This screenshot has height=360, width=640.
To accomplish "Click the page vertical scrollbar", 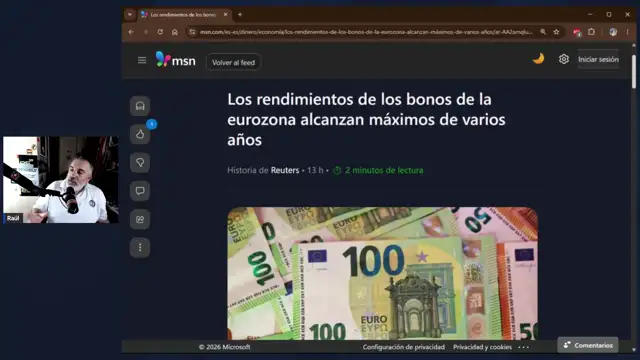I will click(633, 71).
